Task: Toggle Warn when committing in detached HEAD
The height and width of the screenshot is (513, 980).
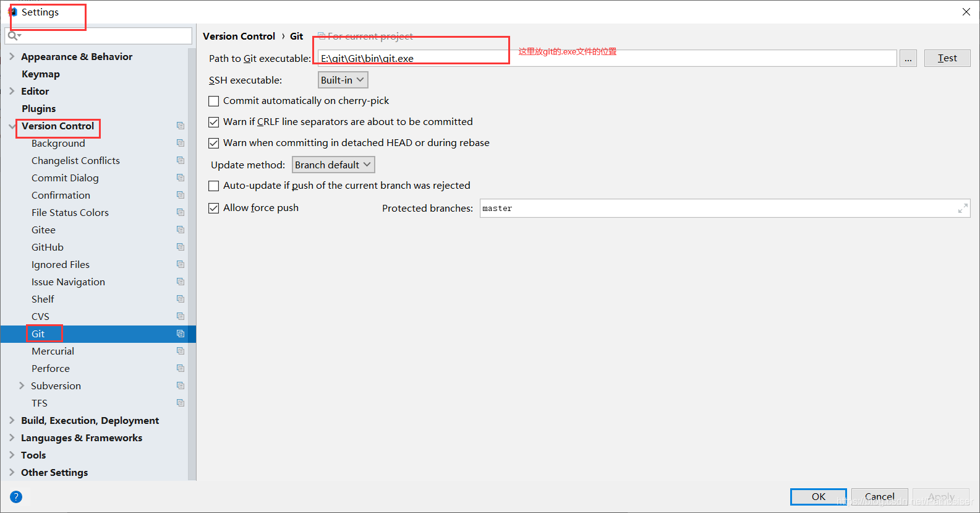Action: [214, 143]
